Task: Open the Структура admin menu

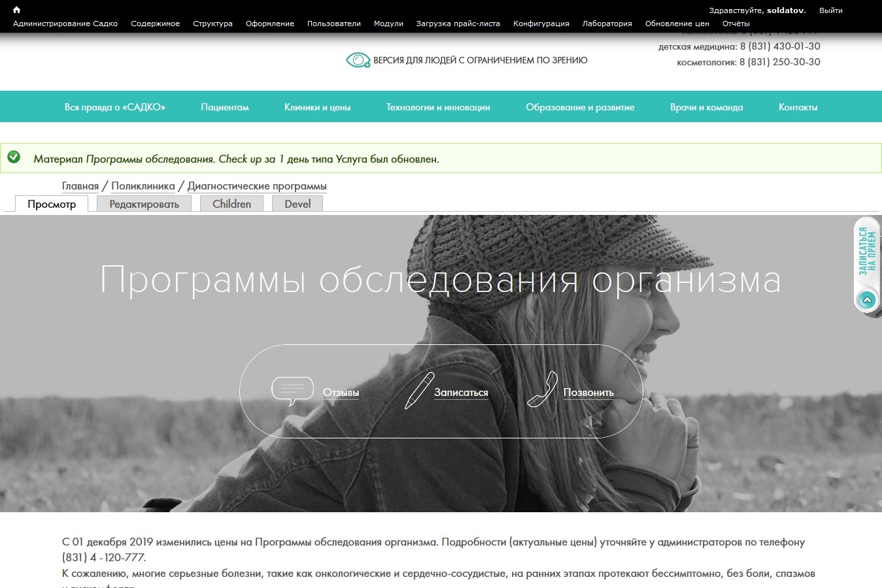Action: 212,24
